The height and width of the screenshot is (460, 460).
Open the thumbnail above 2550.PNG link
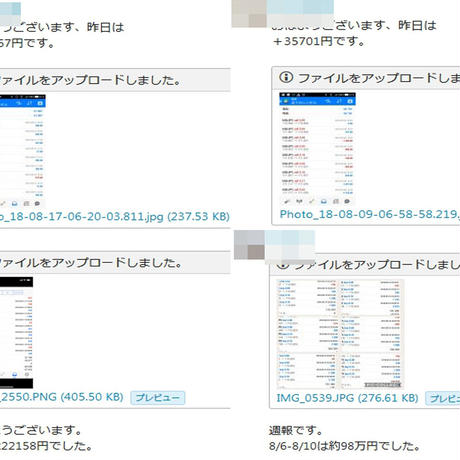(16, 332)
